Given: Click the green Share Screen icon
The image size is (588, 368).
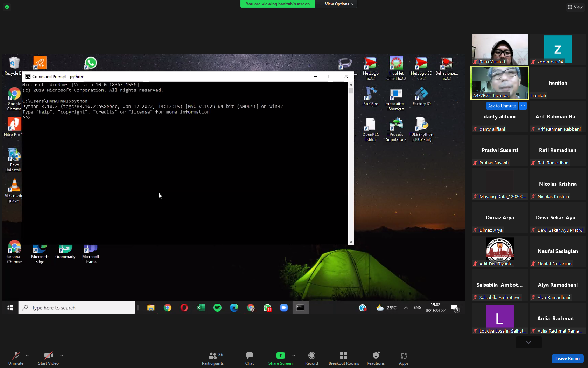Looking at the screenshot, I should click(280, 355).
